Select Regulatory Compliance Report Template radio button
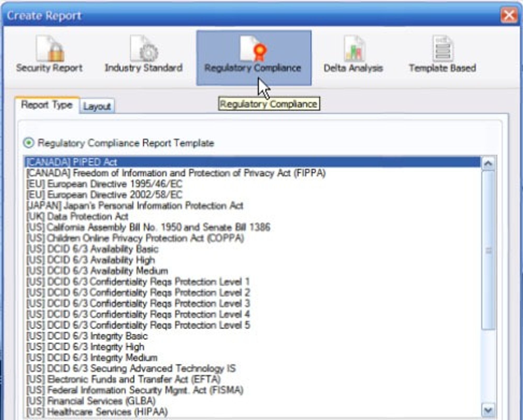The width and height of the screenshot is (523, 420). [29, 143]
